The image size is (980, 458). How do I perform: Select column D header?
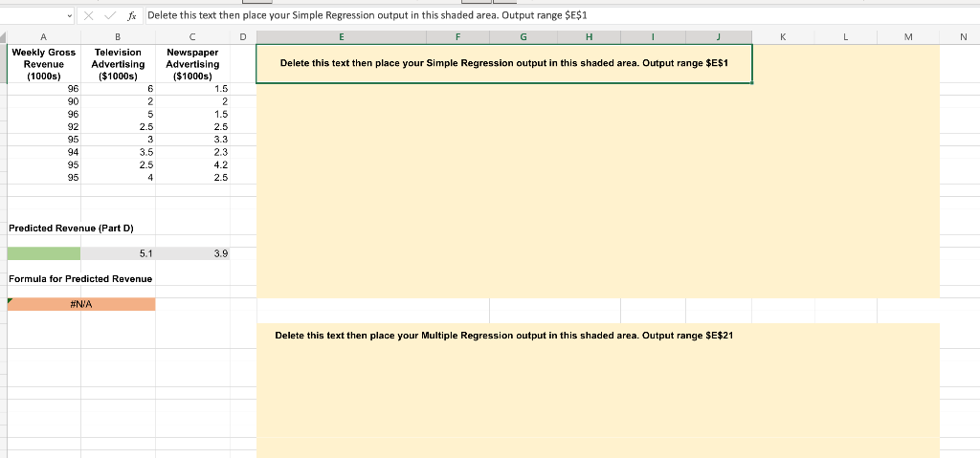[x=243, y=37]
